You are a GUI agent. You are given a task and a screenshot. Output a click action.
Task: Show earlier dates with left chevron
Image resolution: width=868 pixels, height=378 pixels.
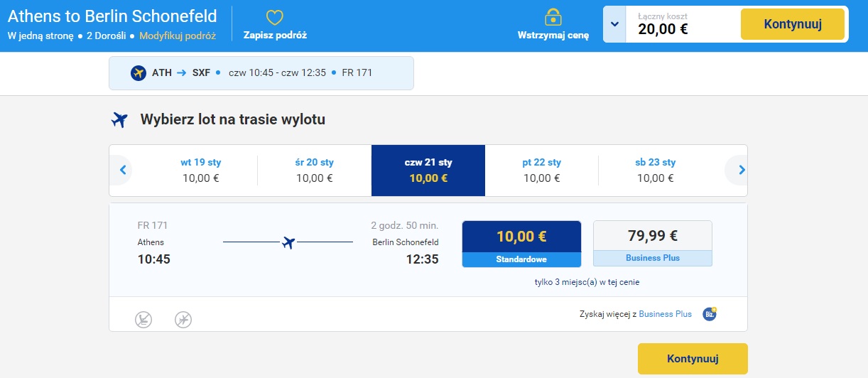(123, 170)
